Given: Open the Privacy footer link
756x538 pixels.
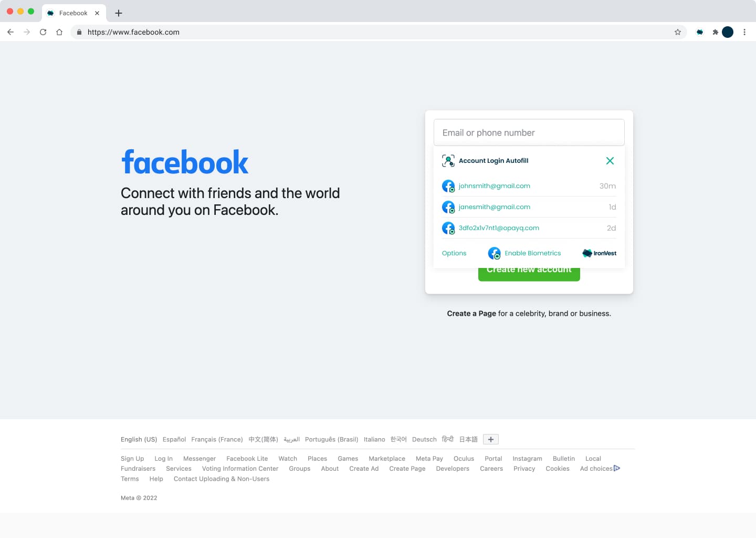Looking at the screenshot, I should click(x=524, y=469).
